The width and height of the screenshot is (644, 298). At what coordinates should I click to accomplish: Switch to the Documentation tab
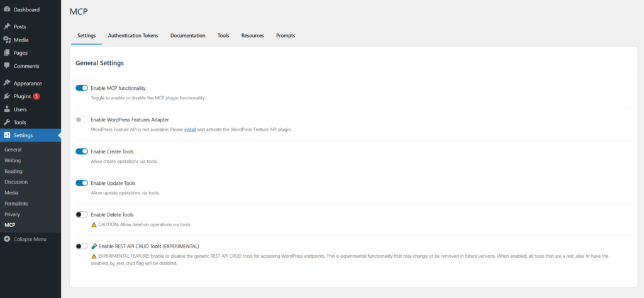click(187, 36)
